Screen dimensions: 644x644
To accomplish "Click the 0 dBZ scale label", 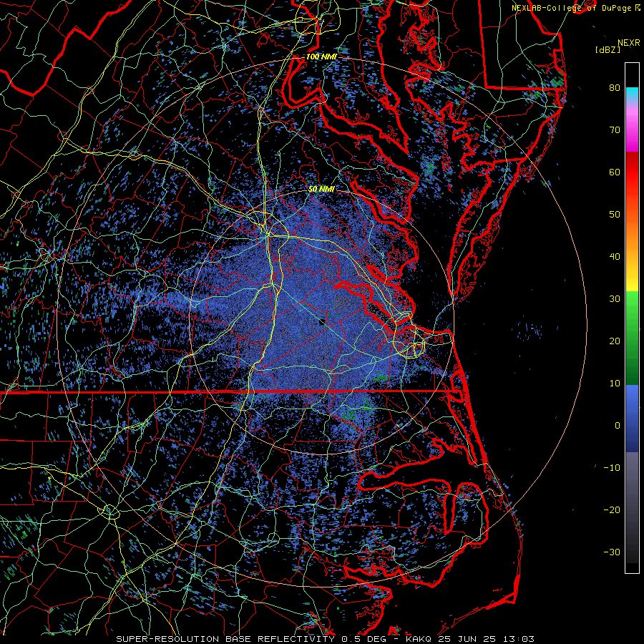I will tap(618, 426).
